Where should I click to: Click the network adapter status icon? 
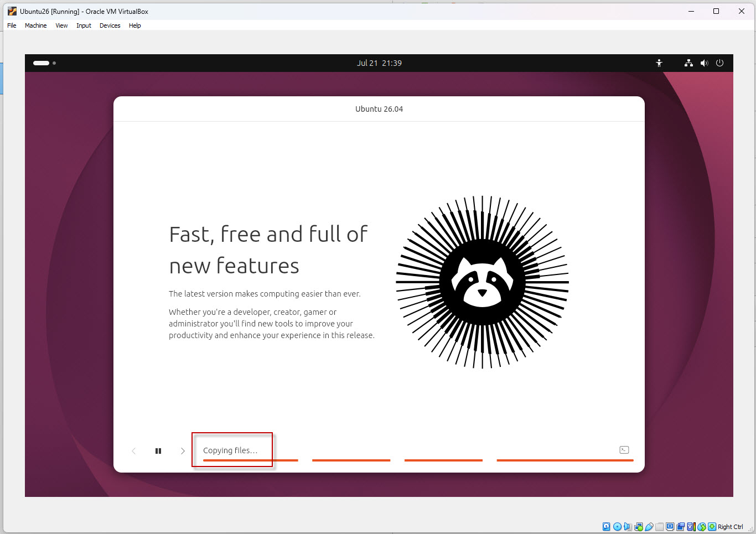point(639,527)
